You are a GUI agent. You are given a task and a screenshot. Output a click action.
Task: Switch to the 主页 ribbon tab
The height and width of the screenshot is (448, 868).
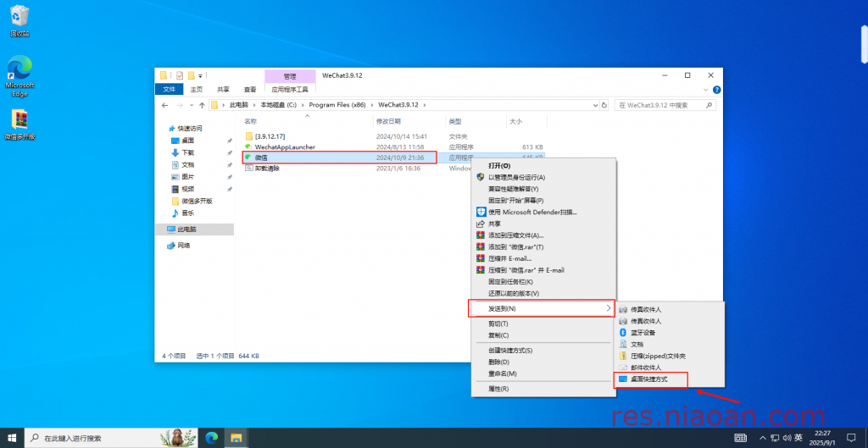click(x=197, y=89)
